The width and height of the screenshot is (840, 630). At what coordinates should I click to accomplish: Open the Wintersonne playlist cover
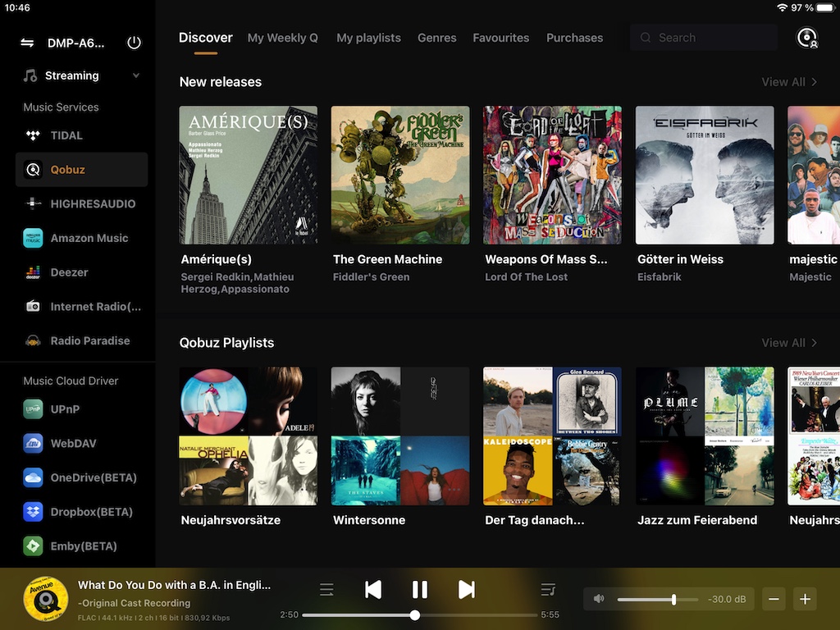[x=400, y=436]
